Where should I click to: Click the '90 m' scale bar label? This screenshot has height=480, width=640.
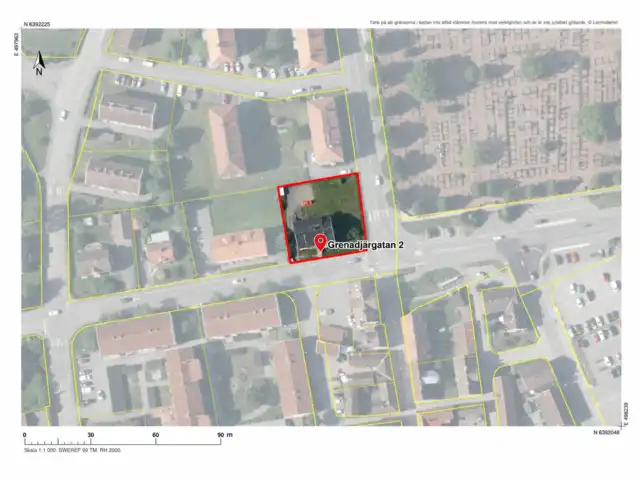tap(224, 435)
